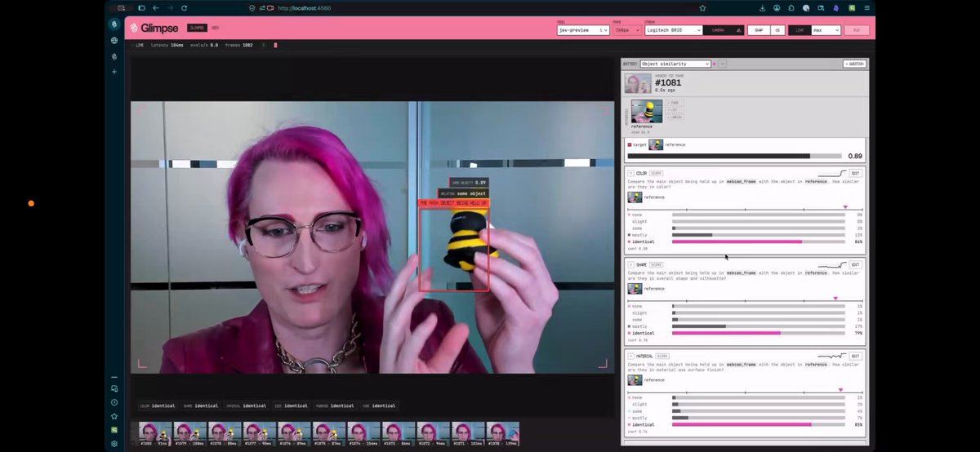Collapse the COLOR question card
The image size is (980, 452).
[x=630, y=173]
